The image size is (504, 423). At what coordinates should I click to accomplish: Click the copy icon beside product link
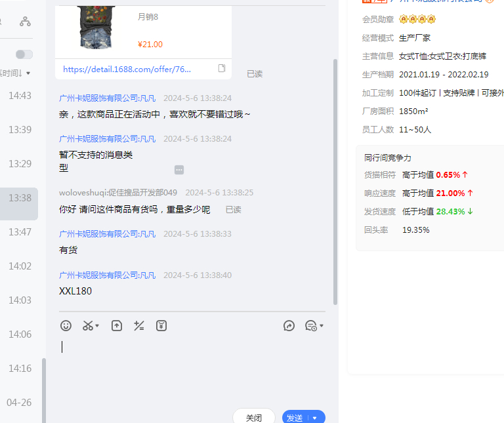tap(222, 69)
